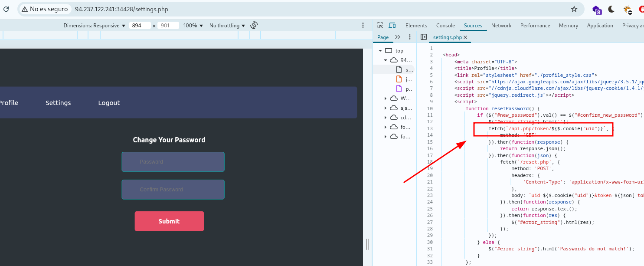Open the No throttling dropdown
This screenshot has height=266, width=644.
pos(227,26)
